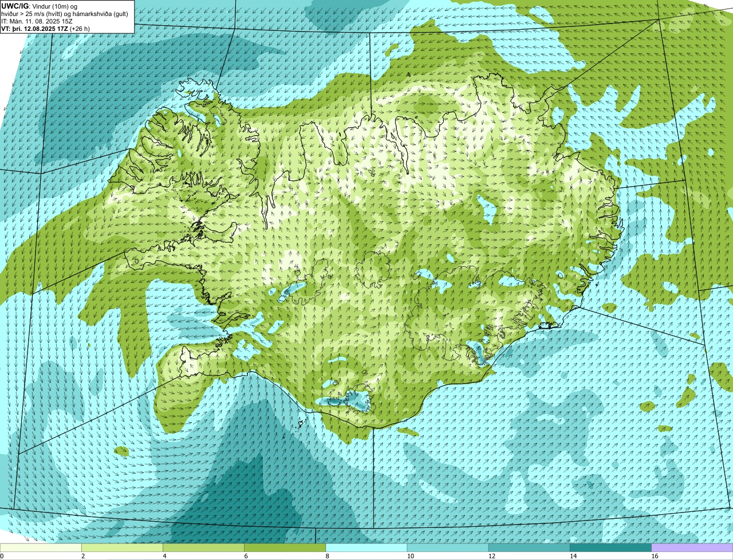Click the '12' label under the color bar
733x560 pixels.
tap(492, 556)
